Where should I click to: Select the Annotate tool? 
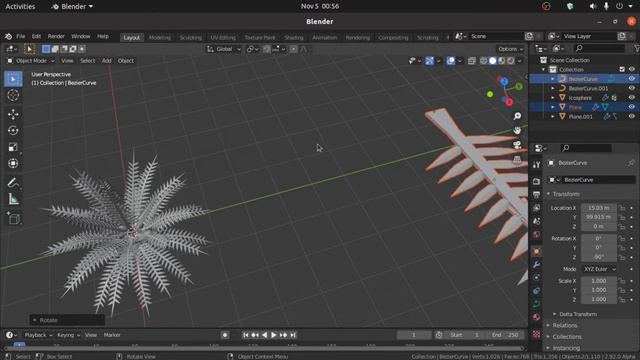pyautogui.click(x=13, y=182)
